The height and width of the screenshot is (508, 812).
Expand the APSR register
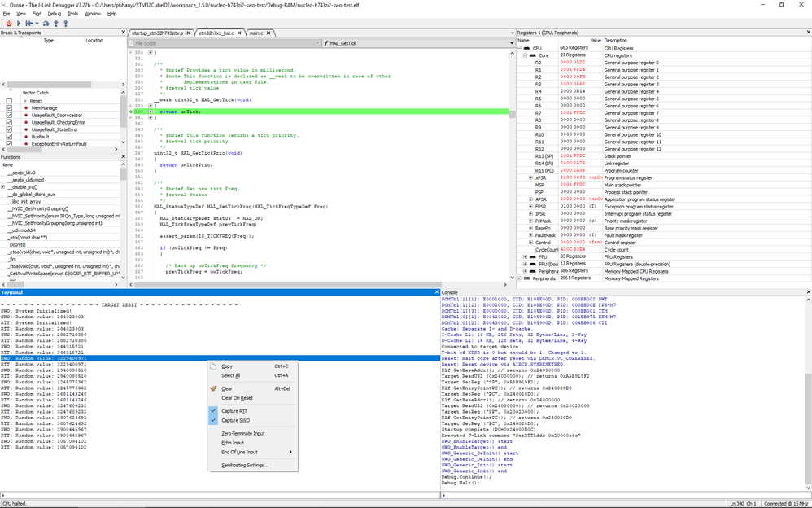[x=530, y=199]
